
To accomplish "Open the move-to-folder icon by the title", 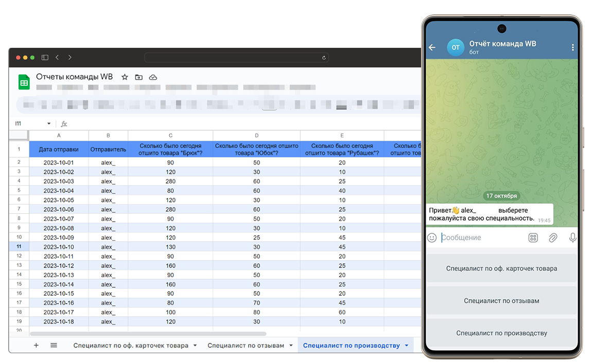I will 139,77.
